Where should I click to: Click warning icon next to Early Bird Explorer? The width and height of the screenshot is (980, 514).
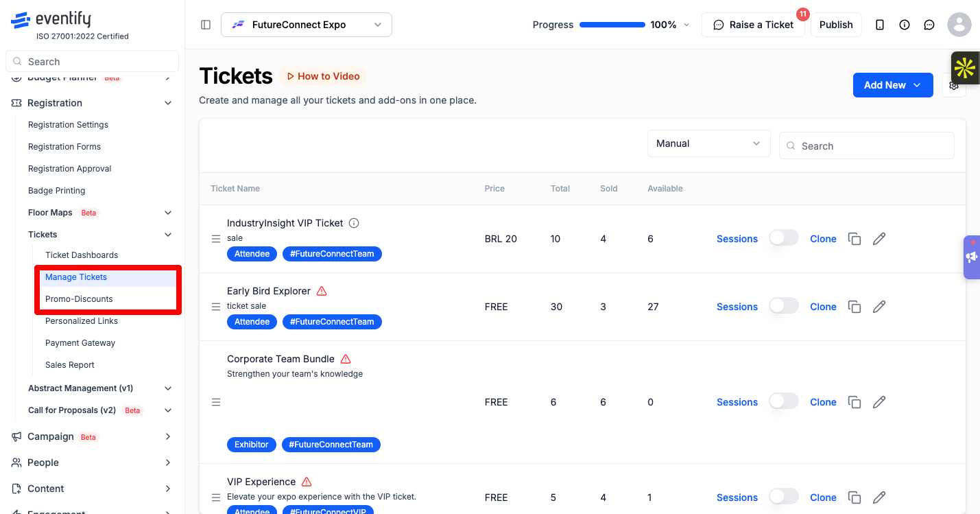pos(322,291)
